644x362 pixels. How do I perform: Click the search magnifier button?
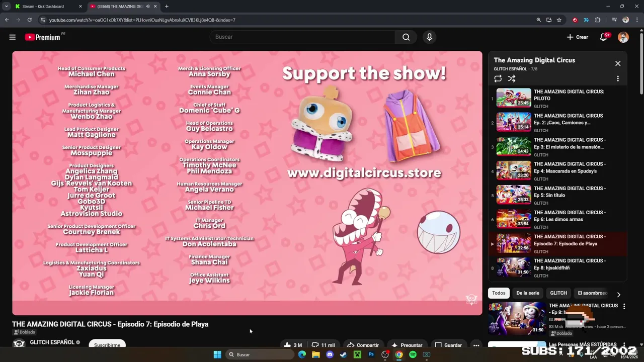406,37
